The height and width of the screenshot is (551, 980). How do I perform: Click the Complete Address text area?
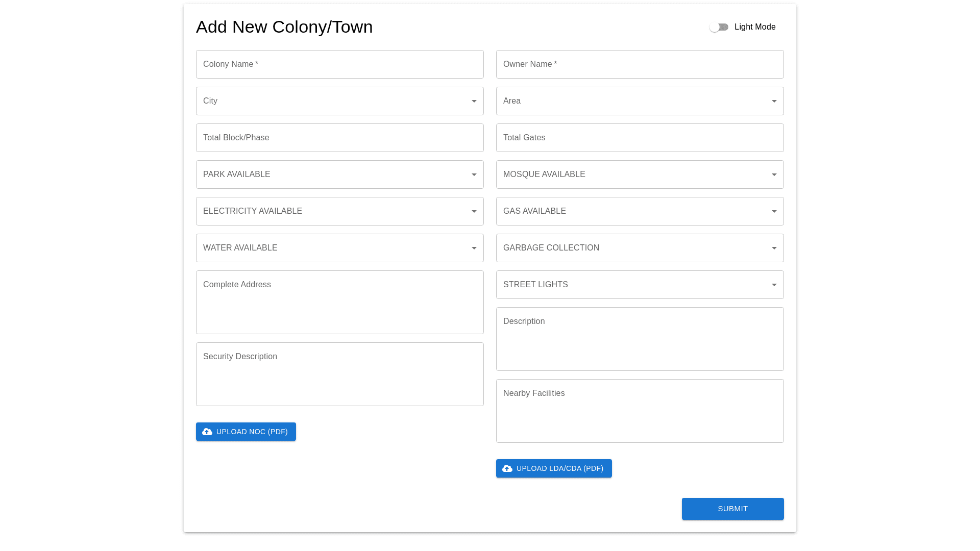(x=339, y=302)
